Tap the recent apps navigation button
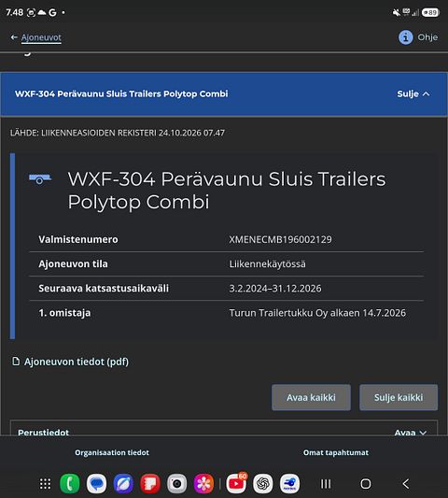The width and height of the screenshot is (448, 498). tap(326, 484)
